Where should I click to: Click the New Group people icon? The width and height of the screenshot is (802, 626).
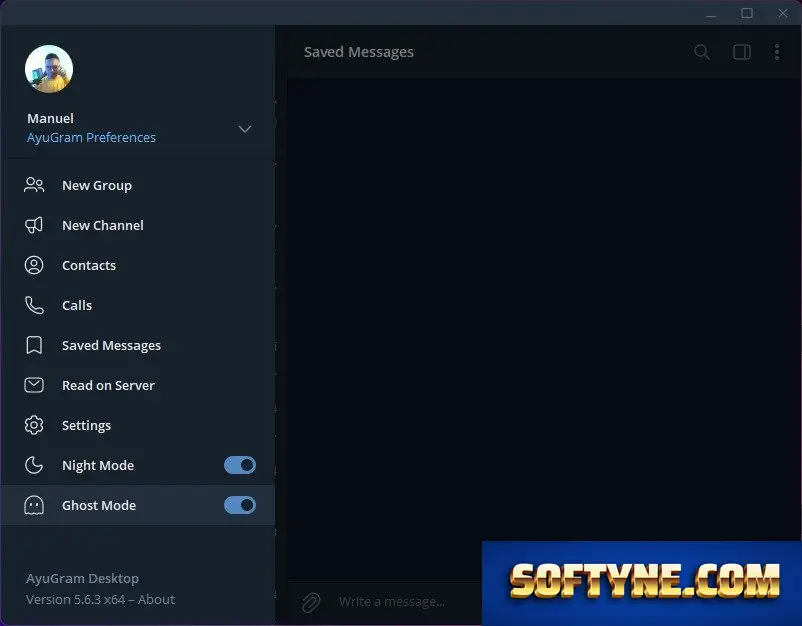(34, 185)
